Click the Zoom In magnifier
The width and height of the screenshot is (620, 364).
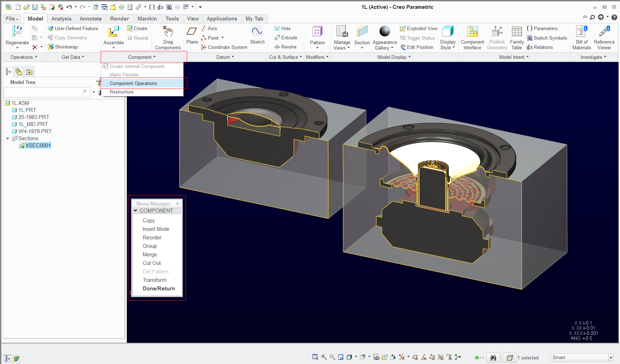(x=323, y=357)
